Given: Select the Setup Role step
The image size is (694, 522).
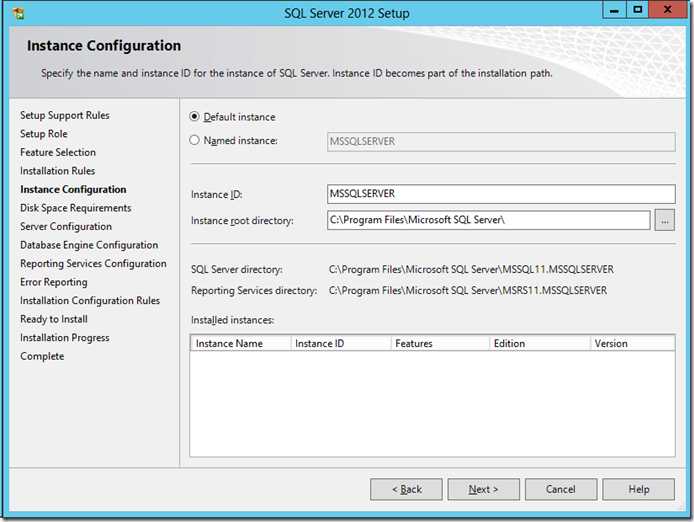Looking at the screenshot, I should tap(44, 134).
